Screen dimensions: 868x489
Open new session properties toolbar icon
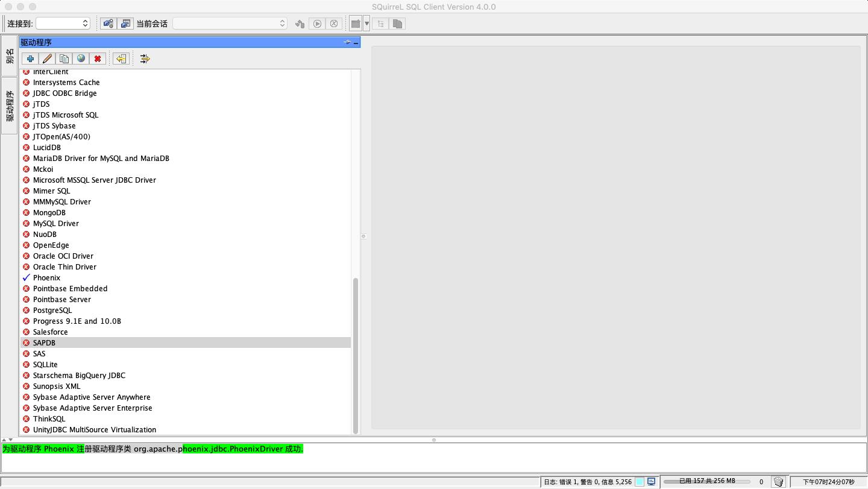125,24
